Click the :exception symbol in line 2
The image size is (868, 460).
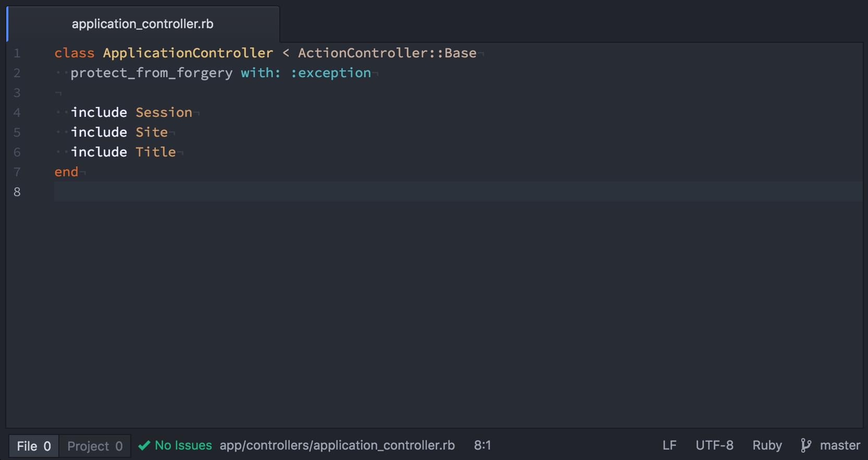(331, 73)
